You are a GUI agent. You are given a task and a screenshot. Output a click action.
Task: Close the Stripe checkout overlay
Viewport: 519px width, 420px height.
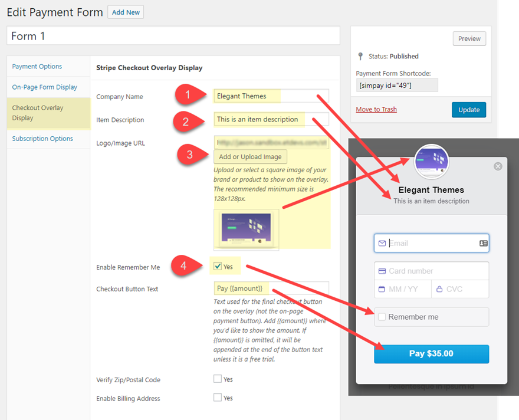click(x=498, y=166)
